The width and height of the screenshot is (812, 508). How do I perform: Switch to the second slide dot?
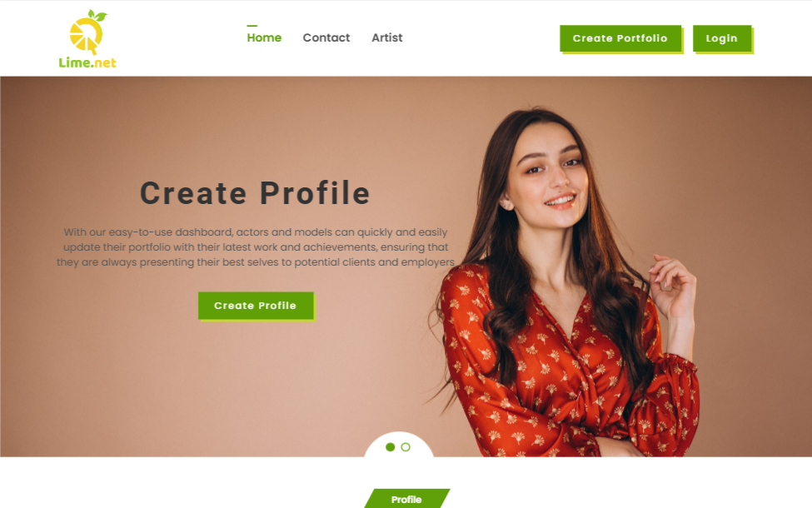point(406,447)
